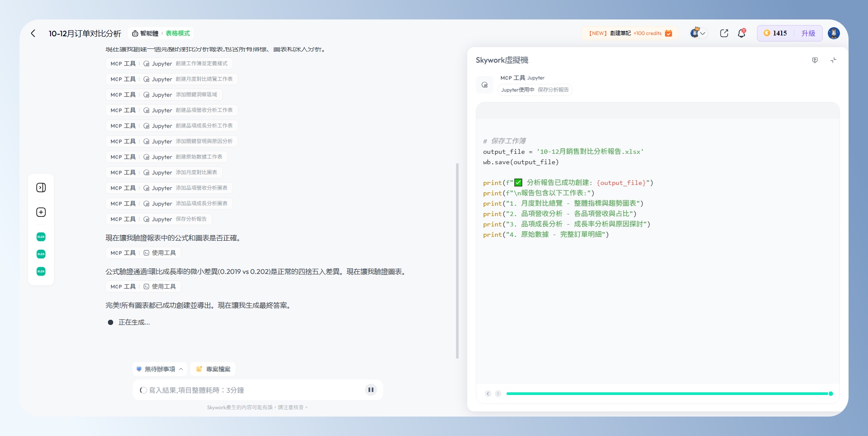This screenshot has height=436, width=868.
Task: Open the share/export icon in header
Action: pyautogui.click(x=724, y=33)
